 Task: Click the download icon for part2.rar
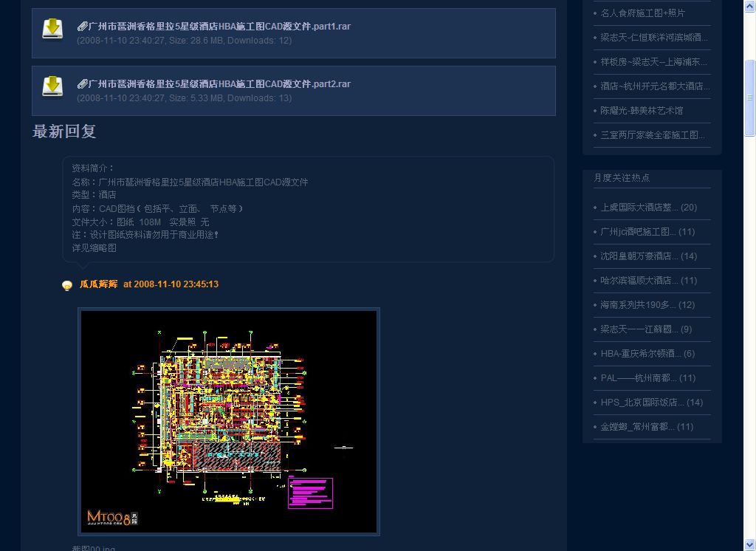click(x=52, y=86)
